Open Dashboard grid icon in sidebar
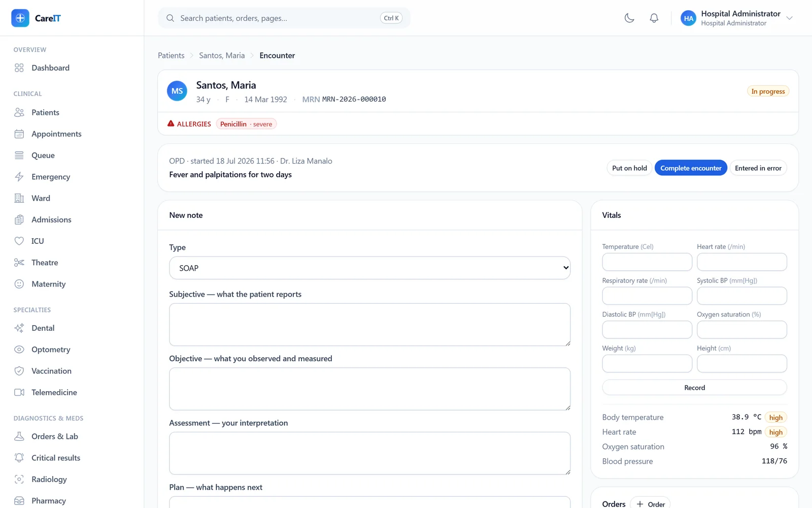Screen dimensions: 812x508 tap(19, 68)
